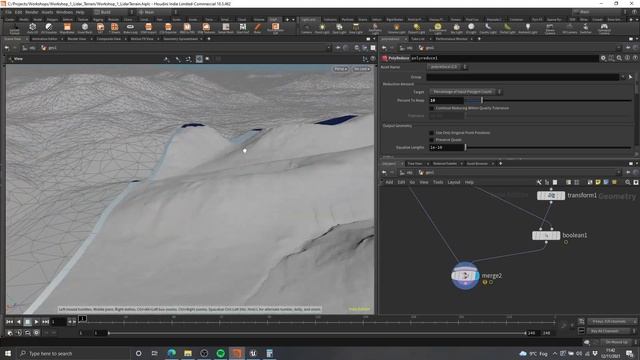The width and height of the screenshot is (640, 360).
Task: Switch to the Render View tab
Action: [77, 39]
